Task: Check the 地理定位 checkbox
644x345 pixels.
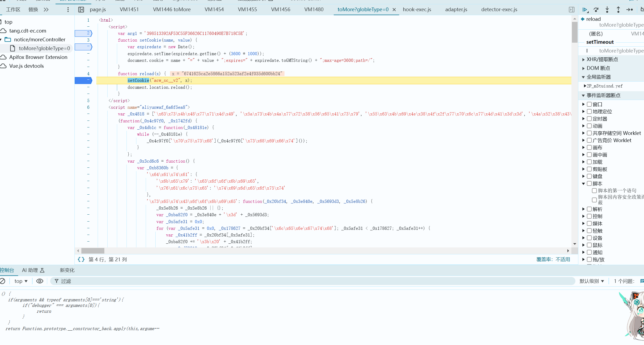Action: [x=589, y=111]
